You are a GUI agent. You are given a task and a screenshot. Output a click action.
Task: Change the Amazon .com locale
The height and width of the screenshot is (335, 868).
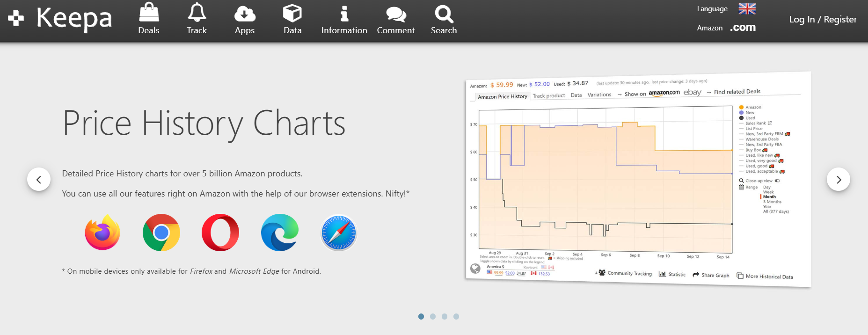(743, 28)
